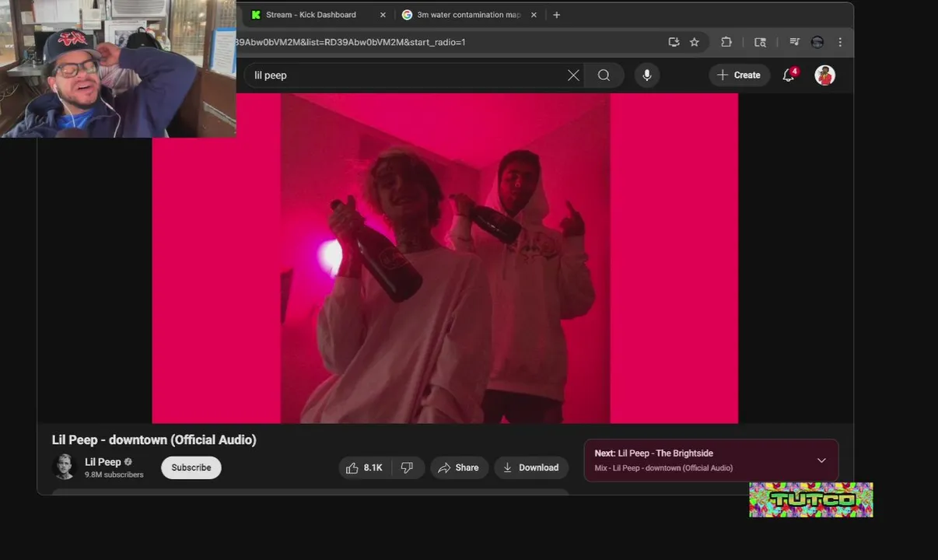Click '9.8M subscribers' text

click(114, 474)
